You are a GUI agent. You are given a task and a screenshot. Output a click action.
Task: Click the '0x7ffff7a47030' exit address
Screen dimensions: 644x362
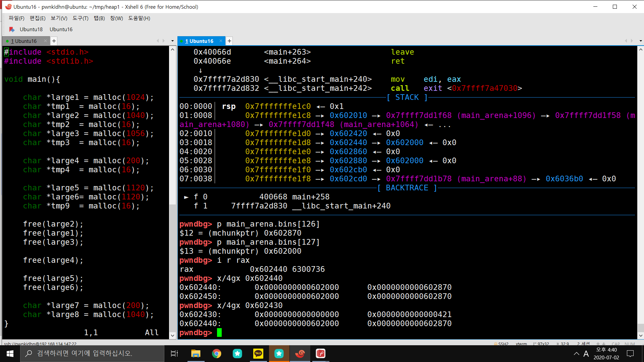click(485, 88)
